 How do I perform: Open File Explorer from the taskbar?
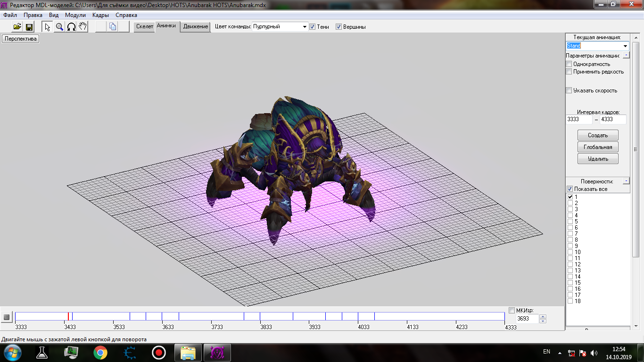tap(188, 352)
